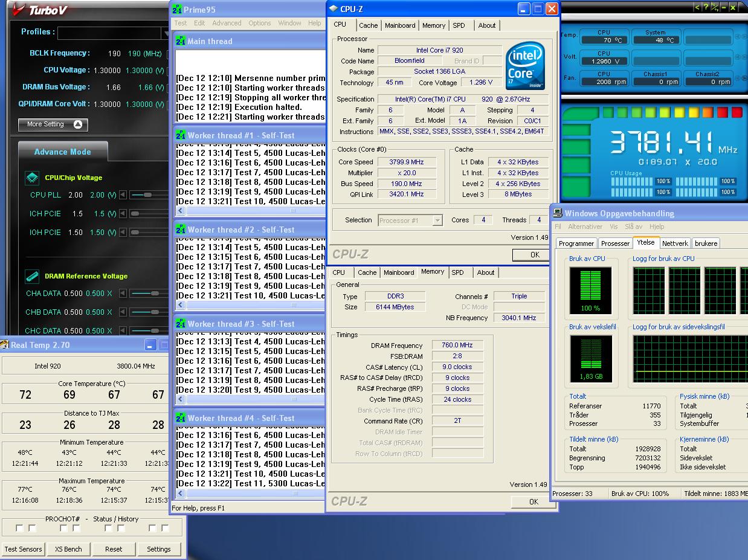Click the scroll-left arrow in Worker thread #1
The height and width of the screenshot is (560, 748).
point(180,211)
